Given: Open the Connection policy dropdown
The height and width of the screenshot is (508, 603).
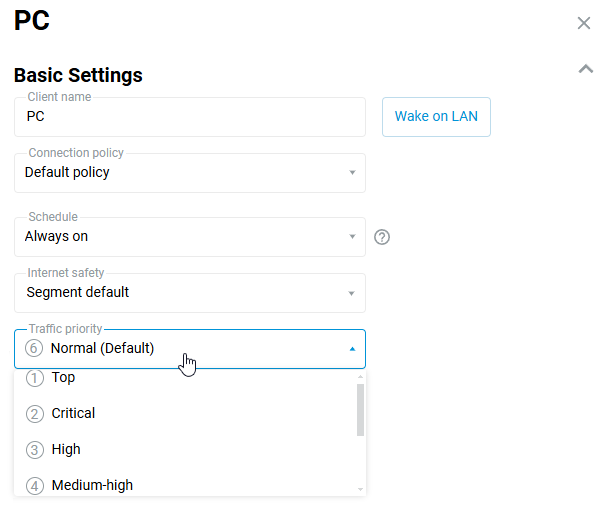Looking at the screenshot, I should pyautogui.click(x=190, y=173).
